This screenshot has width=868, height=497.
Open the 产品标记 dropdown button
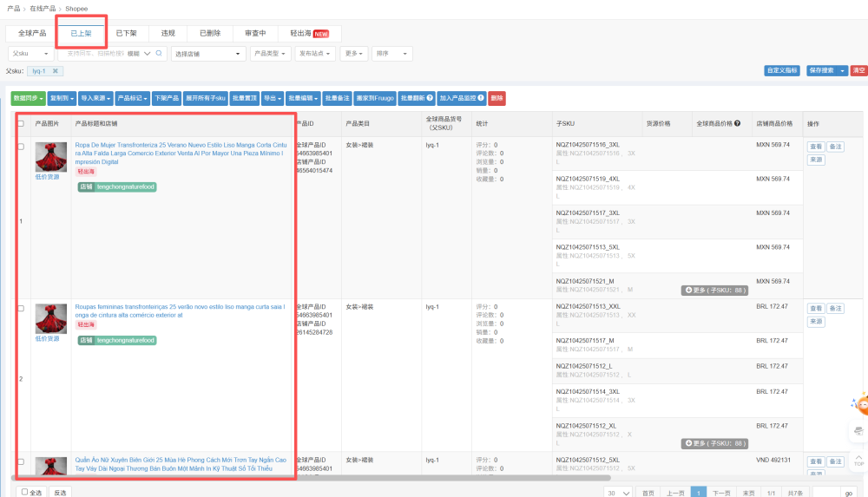(x=132, y=98)
